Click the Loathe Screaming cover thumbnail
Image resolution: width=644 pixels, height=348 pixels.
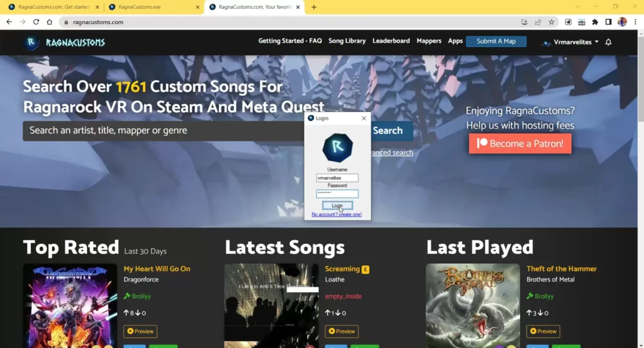pos(272,306)
